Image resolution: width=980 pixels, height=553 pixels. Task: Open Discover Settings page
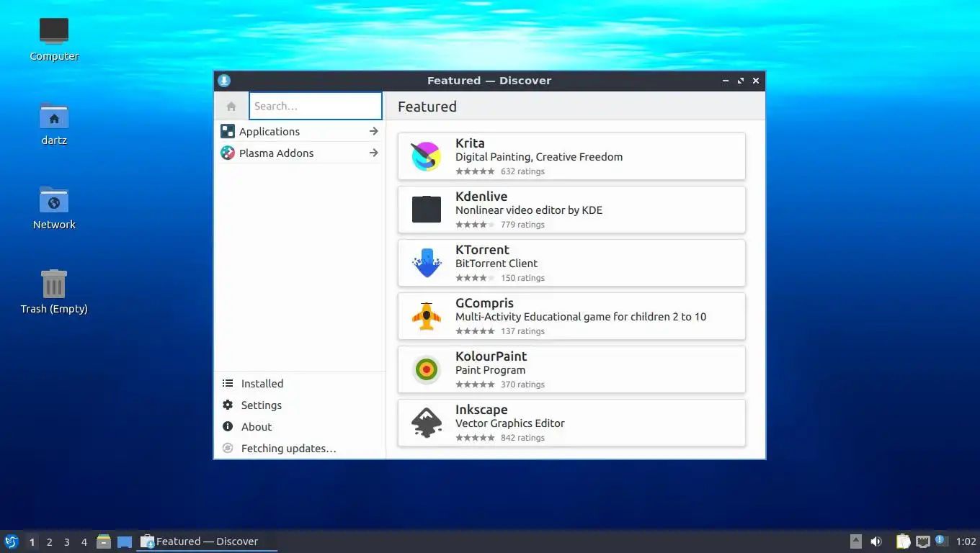coord(299,405)
